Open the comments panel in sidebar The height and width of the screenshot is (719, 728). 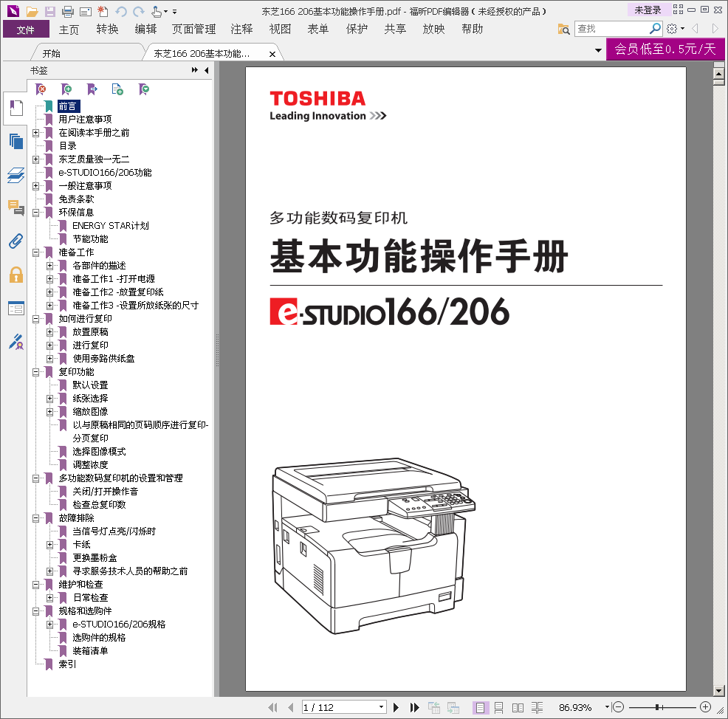[x=16, y=208]
